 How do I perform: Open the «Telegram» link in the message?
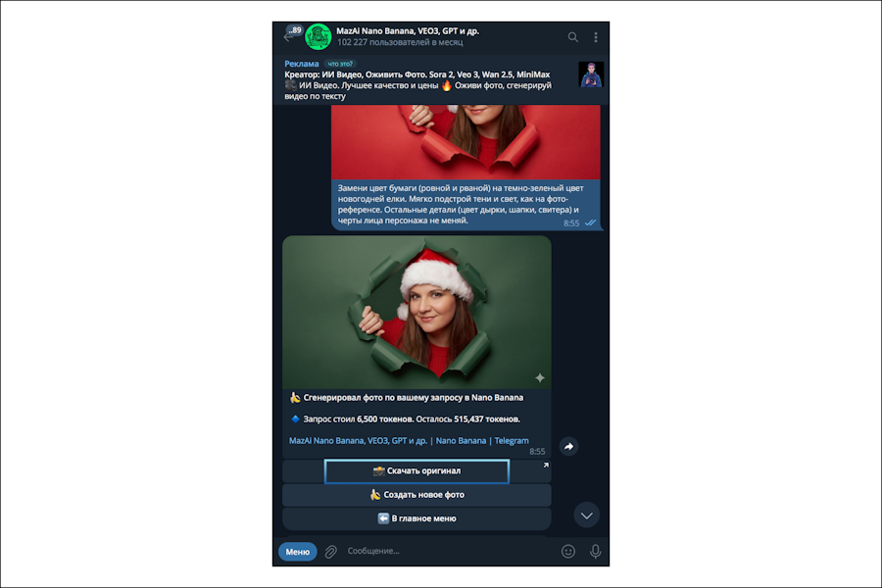pyautogui.click(x=512, y=441)
